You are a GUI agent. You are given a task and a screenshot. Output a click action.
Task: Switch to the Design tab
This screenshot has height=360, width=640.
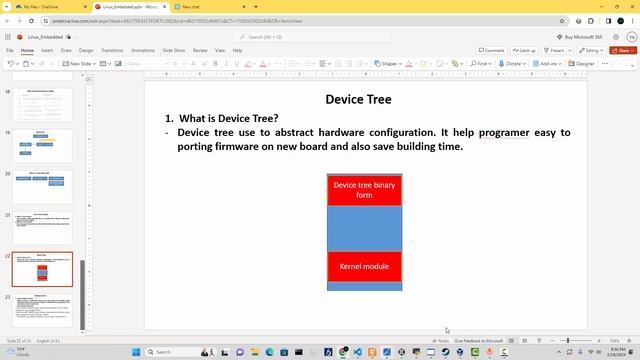click(x=86, y=51)
